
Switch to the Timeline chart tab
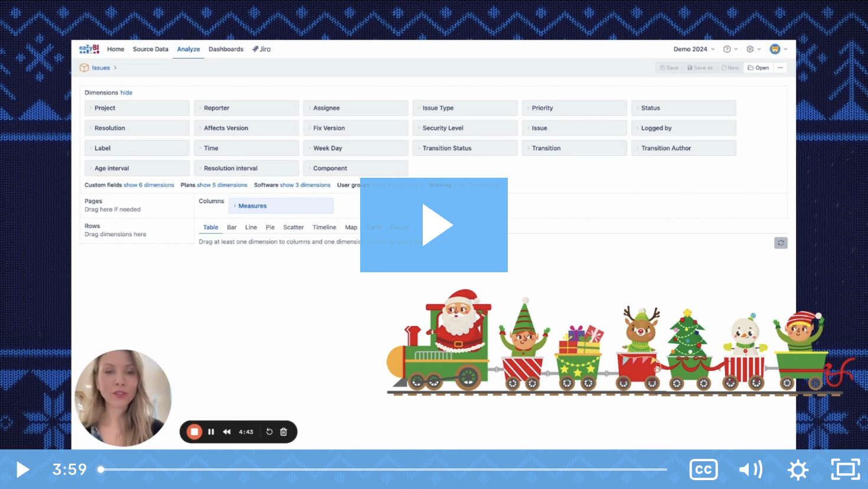324,227
